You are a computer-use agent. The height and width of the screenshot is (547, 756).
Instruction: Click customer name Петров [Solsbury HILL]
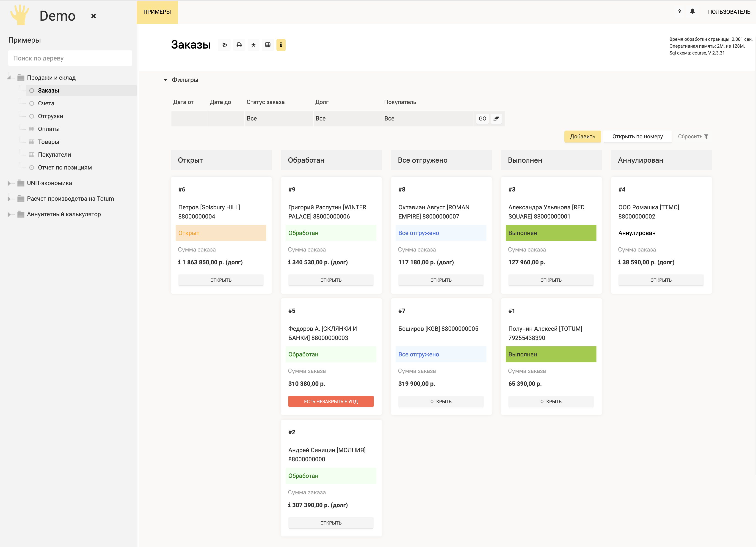(x=209, y=207)
